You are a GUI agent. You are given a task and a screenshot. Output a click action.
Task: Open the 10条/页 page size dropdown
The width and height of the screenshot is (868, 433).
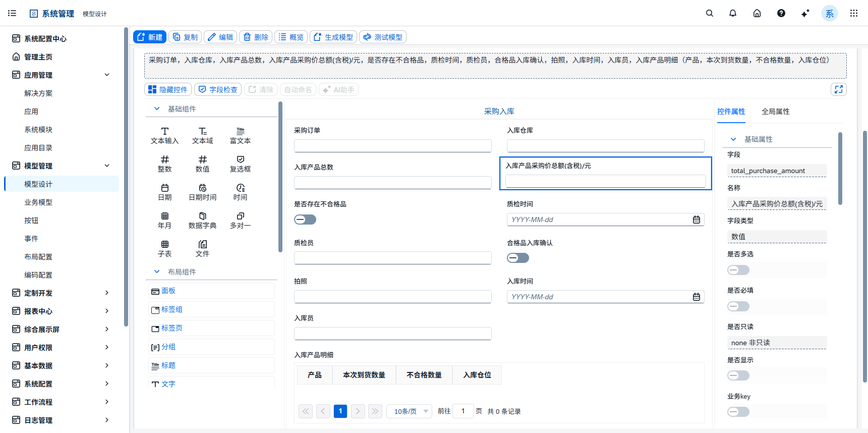(410, 411)
